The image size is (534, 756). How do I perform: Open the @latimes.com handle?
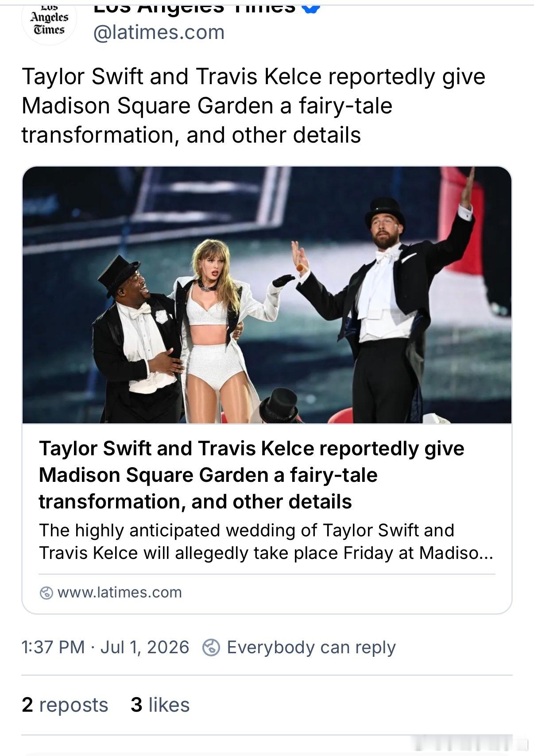tap(159, 32)
